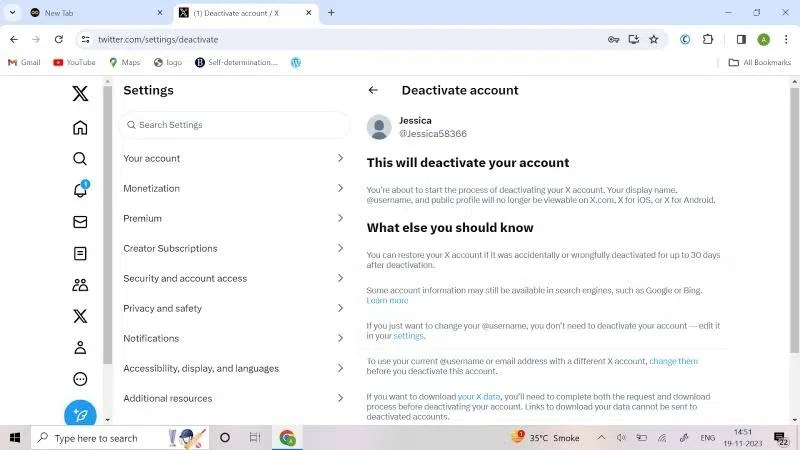Open the Windows Start button

(15, 438)
